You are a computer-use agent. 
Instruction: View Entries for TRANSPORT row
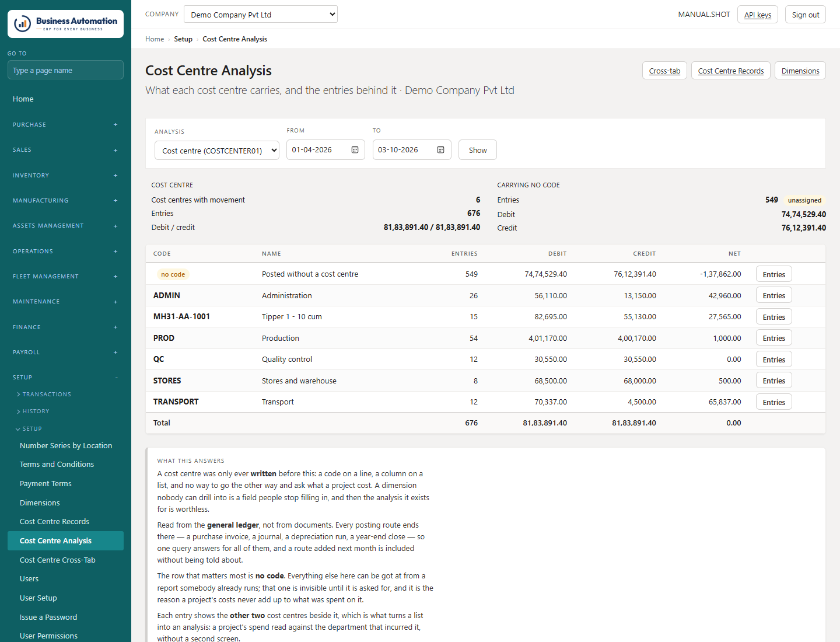click(x=774, y=402)
